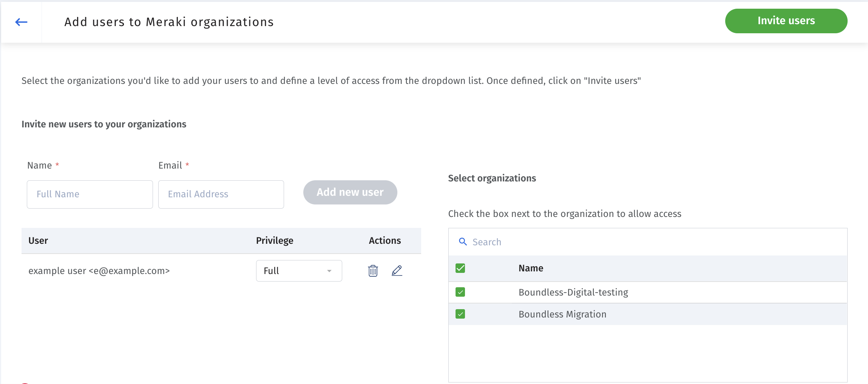Click the Invite users button
Image resolution: width=868 pixels, height=384 pixels.
coord(786,21)
